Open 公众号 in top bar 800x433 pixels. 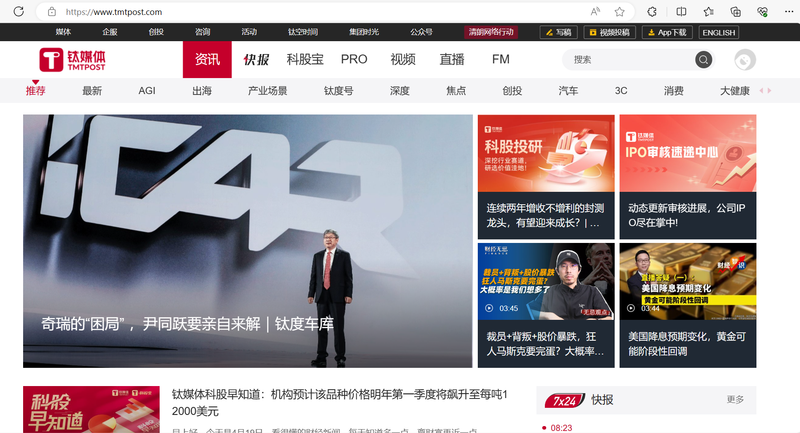click(421, 32)
